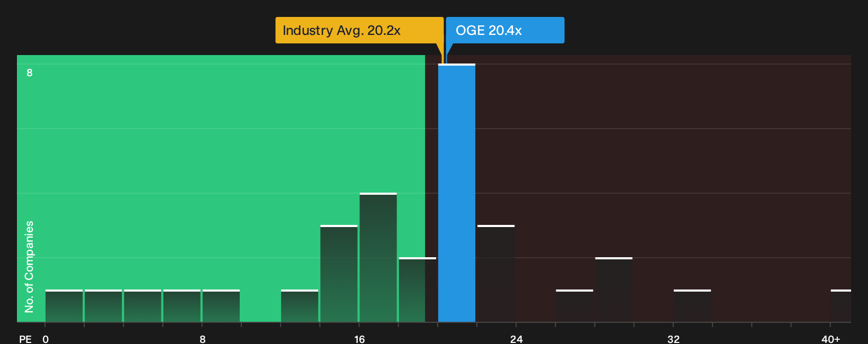Click the tallest green bar near PE 16

pyautogui.click(x=378, y=257)
